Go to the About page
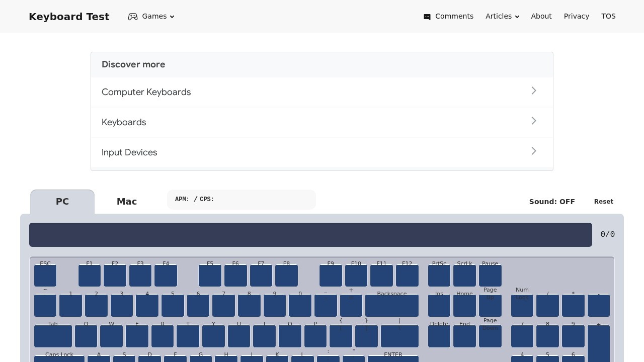The image size is (644, 362). coord(541,17)
